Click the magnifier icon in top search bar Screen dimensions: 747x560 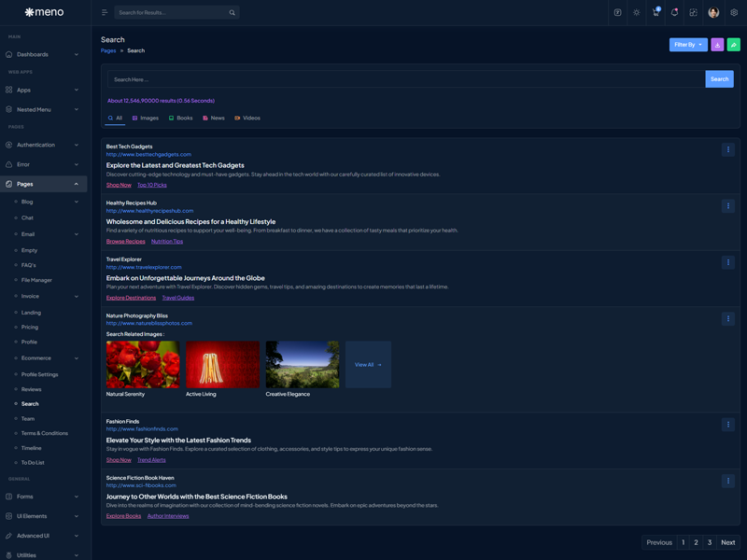232,13
